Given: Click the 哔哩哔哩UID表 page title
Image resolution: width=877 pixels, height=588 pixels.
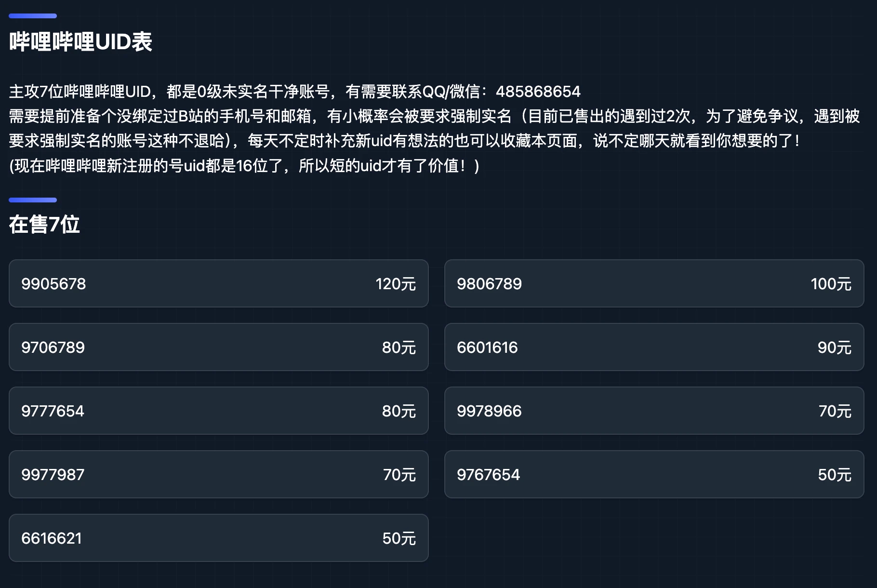Looking at the screenshot, I should [80, 42].
